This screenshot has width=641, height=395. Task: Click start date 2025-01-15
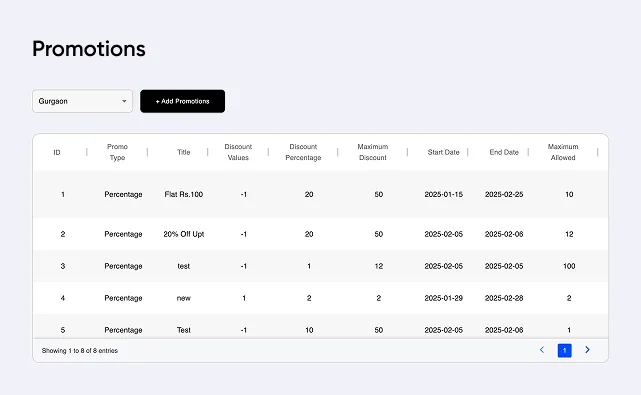444,194
